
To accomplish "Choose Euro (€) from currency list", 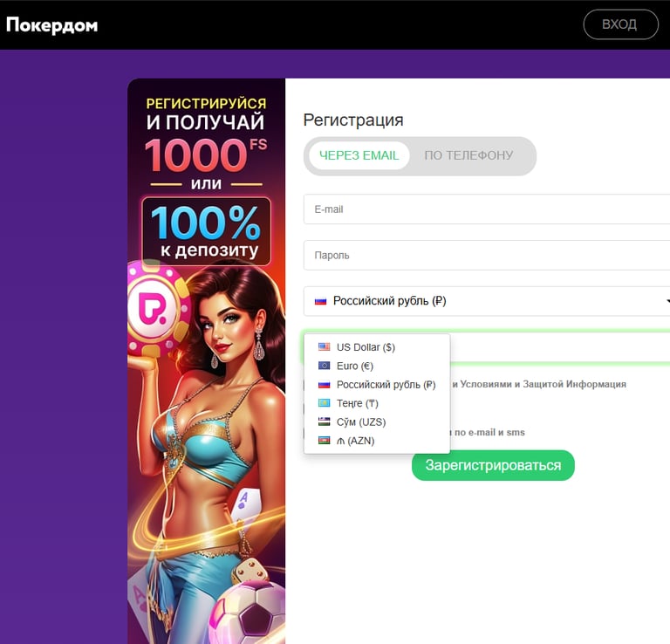I will [x=377, y=366].
